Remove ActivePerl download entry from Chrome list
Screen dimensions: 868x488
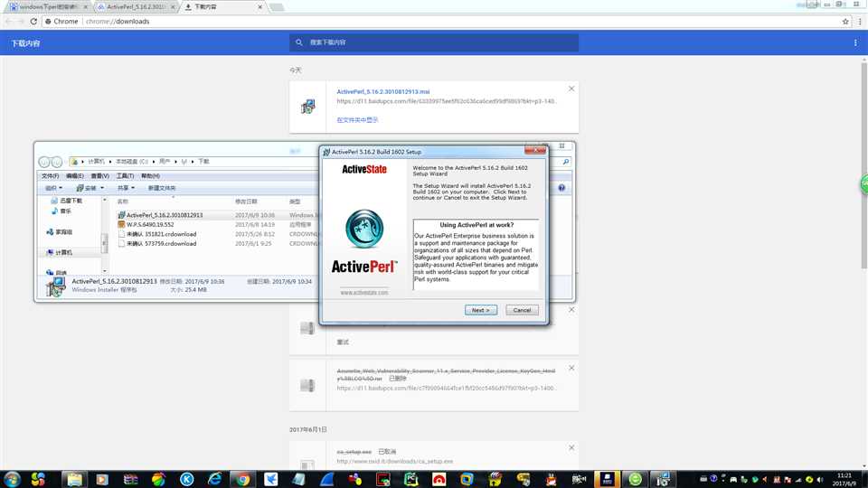[x=571, y=89]
